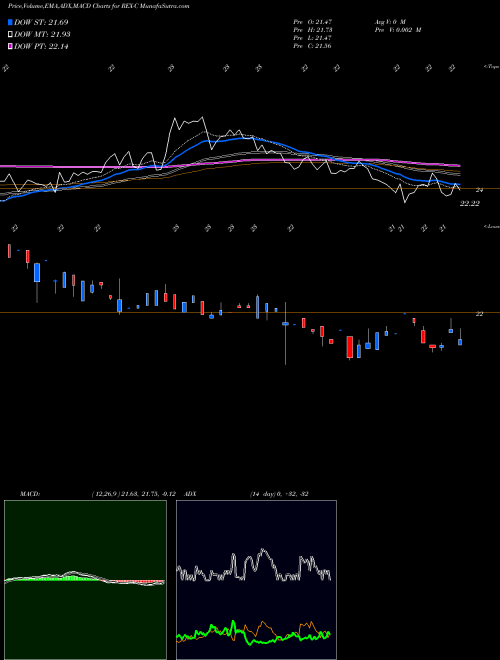Click the MACD parameters '(12,26,9)' values text
The width and height of the screenshot is (500, 660).
tap(133, 494)
